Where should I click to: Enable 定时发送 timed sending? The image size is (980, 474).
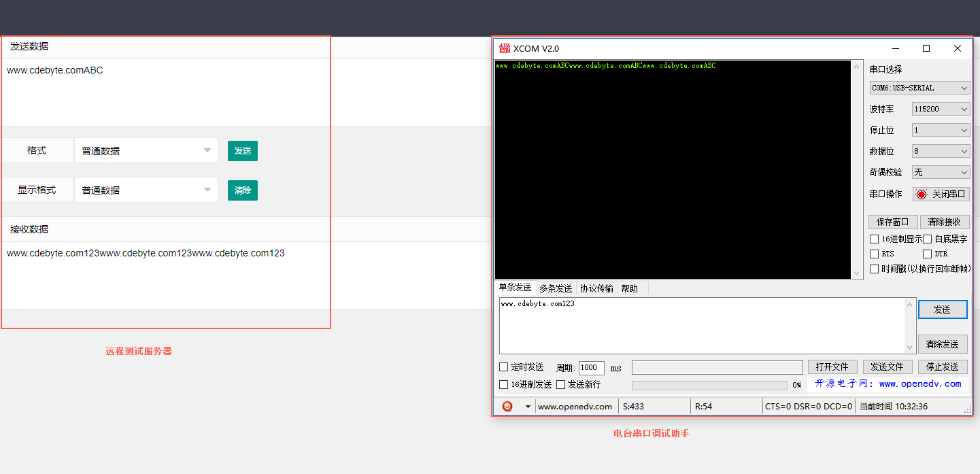click(x=504, y=367)
